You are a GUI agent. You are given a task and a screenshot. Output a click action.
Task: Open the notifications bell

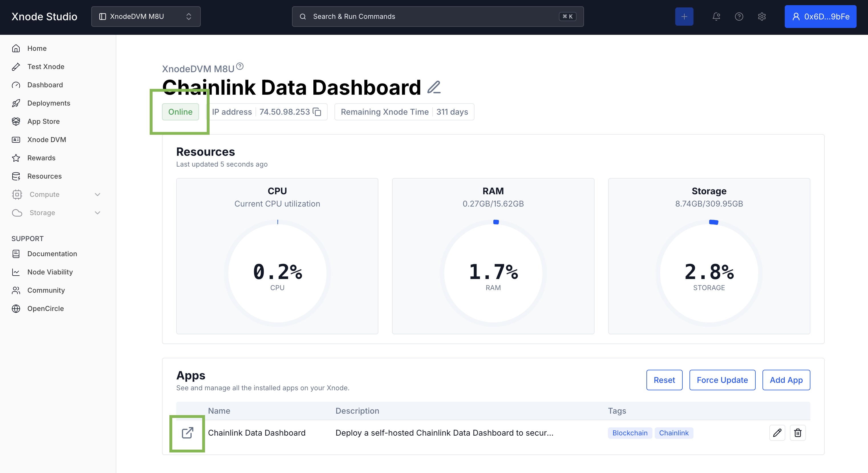716,17
